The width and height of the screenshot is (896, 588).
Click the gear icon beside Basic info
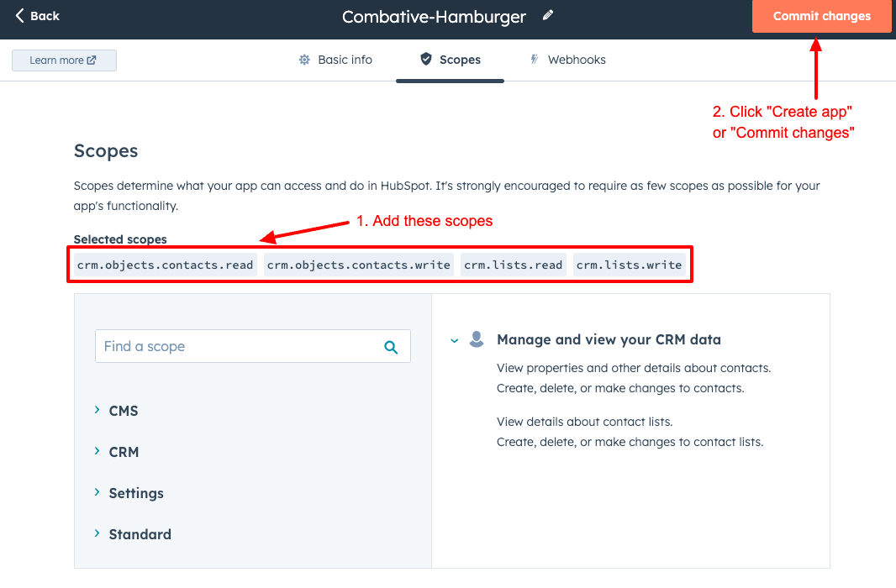pos(304,60)
